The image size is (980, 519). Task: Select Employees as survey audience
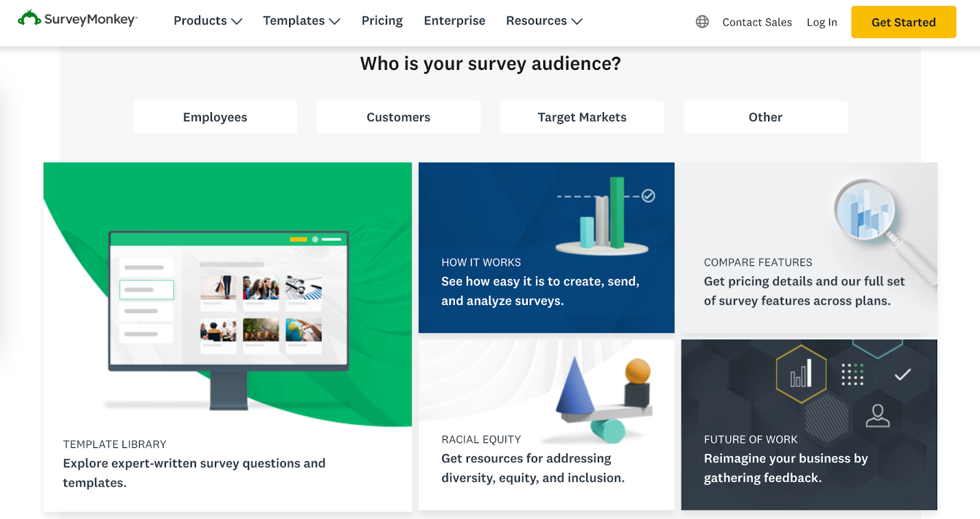tap(215, 117)
